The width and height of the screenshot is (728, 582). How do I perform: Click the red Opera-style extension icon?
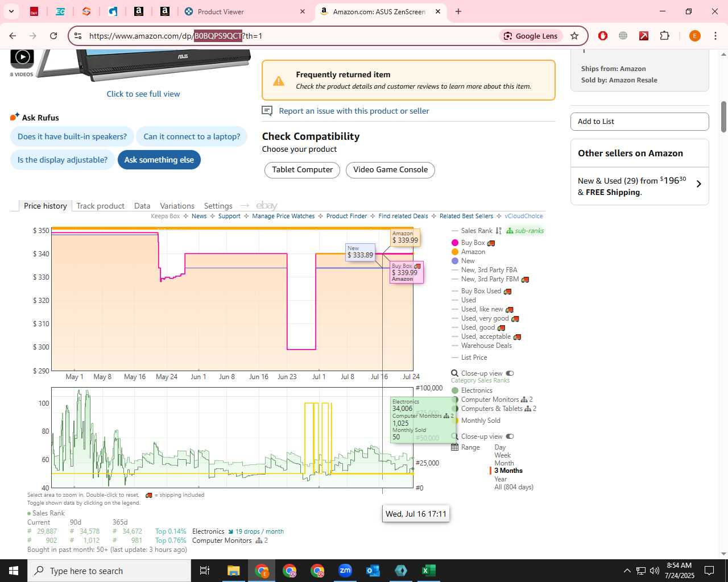coord(603,36)
